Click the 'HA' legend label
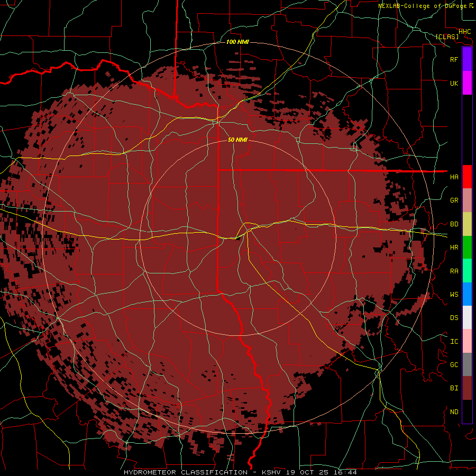Screen dimensions: 476x476 [x=454, y=177]
